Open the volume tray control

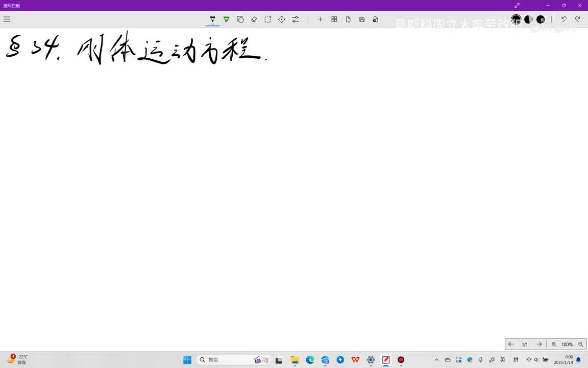[x=536, y=360]
